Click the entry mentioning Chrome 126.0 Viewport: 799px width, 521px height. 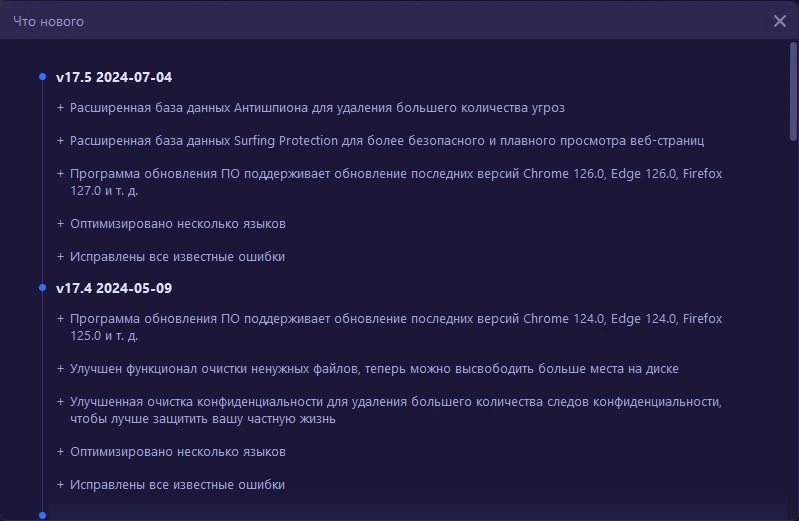click(x=396, y=182)
